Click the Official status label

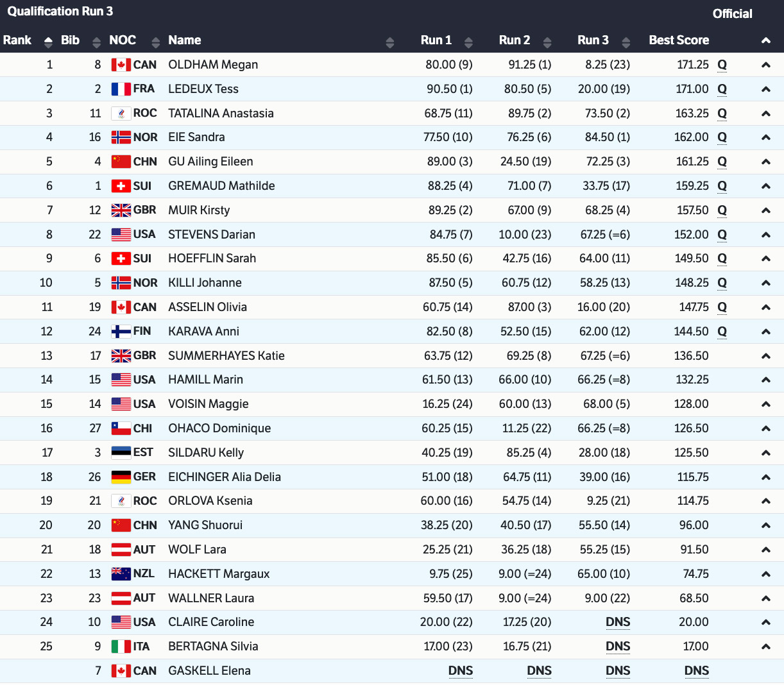(732, 14)
